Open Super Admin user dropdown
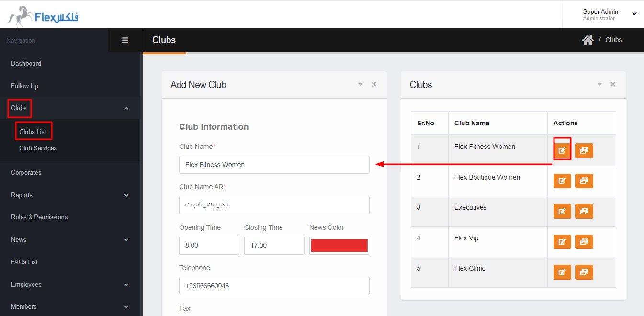644x316 pixels. pyautogui.click(x=634, y=14)
